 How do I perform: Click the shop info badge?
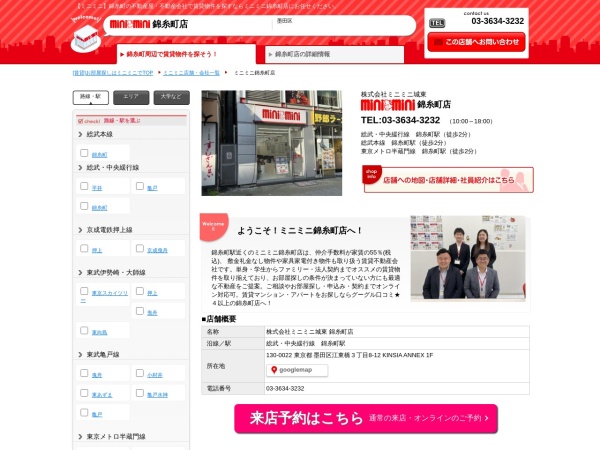[371, 174]
